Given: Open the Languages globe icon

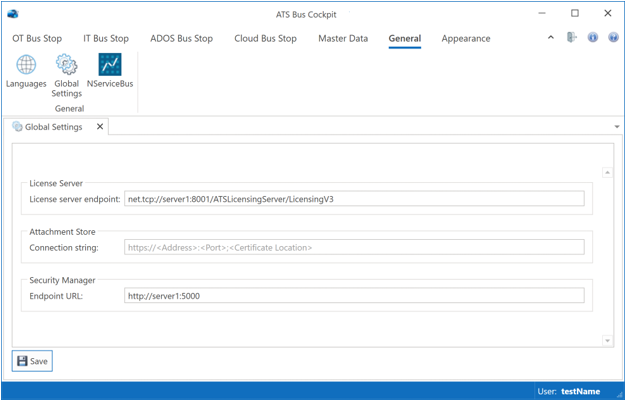Looking at the screenshot, I should 26,66.
